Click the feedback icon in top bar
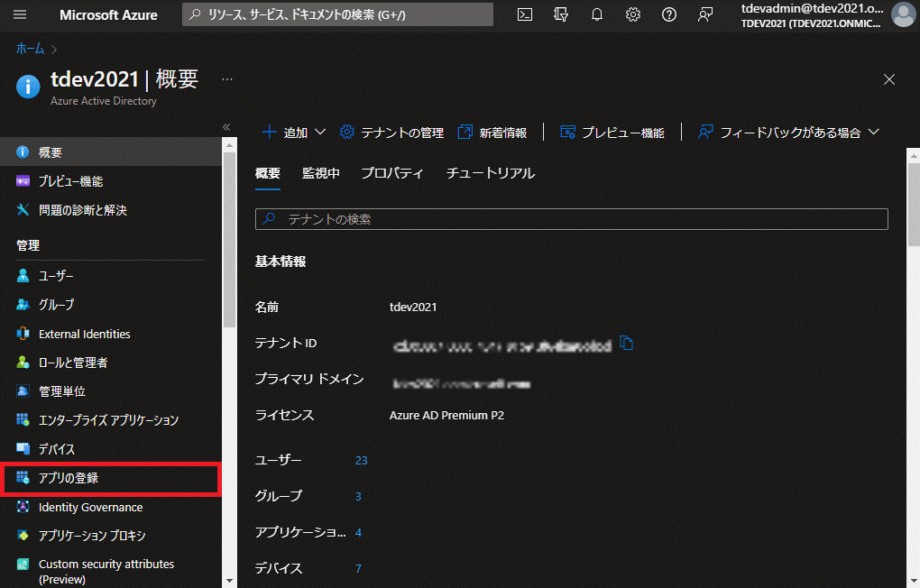Viewport: 920px width, 588px height. point(705,14)
